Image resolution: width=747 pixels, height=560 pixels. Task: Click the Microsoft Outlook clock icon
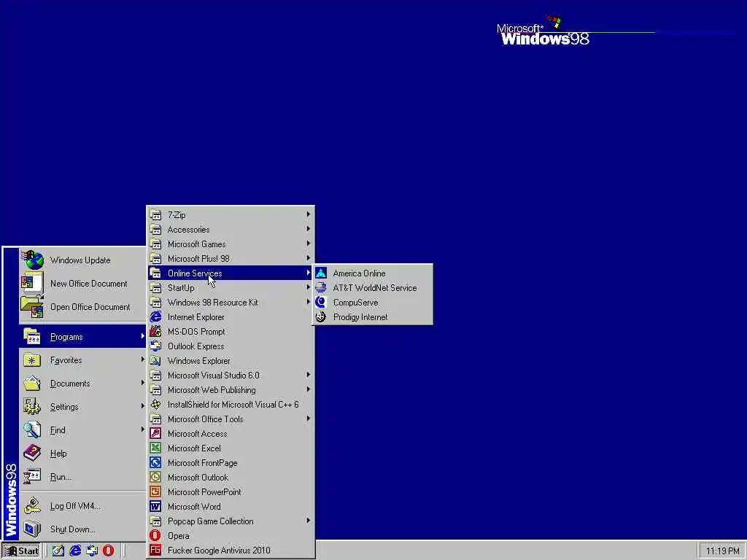(x=155, y=477)
